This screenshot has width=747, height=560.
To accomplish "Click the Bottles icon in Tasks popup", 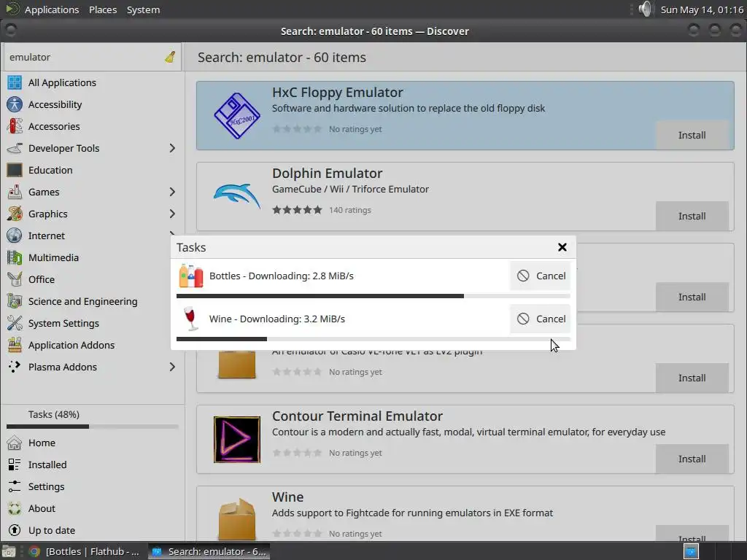I will tap(191, 276).
